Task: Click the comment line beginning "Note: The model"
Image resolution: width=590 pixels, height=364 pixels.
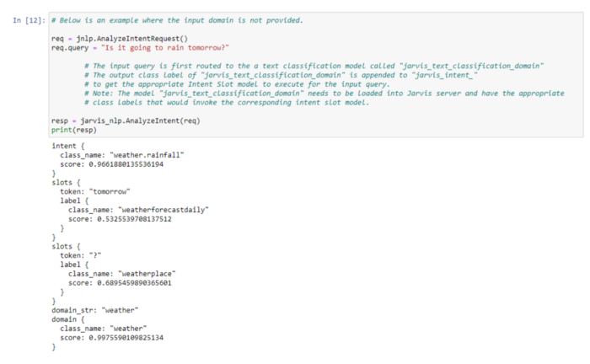Action: coord(324,94)
